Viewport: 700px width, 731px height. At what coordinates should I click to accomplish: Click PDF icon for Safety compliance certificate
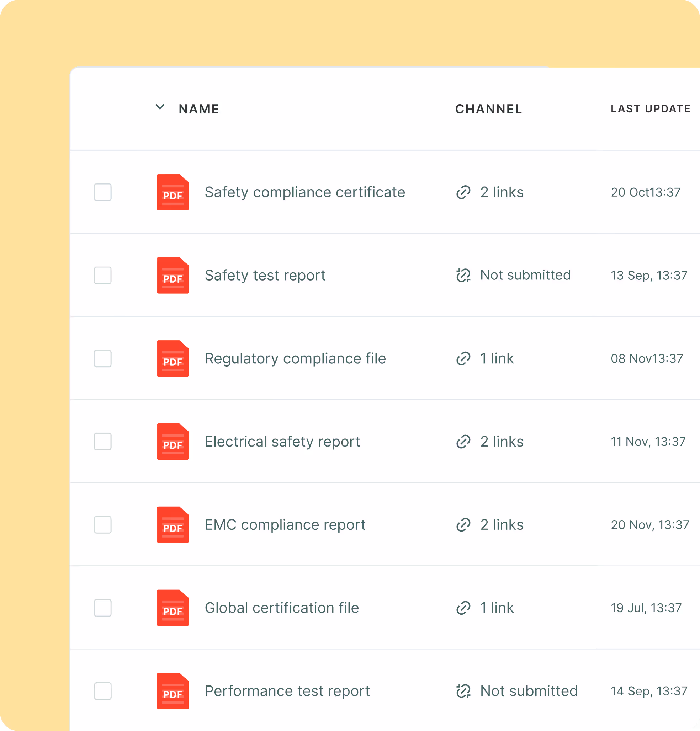point(173,192)
